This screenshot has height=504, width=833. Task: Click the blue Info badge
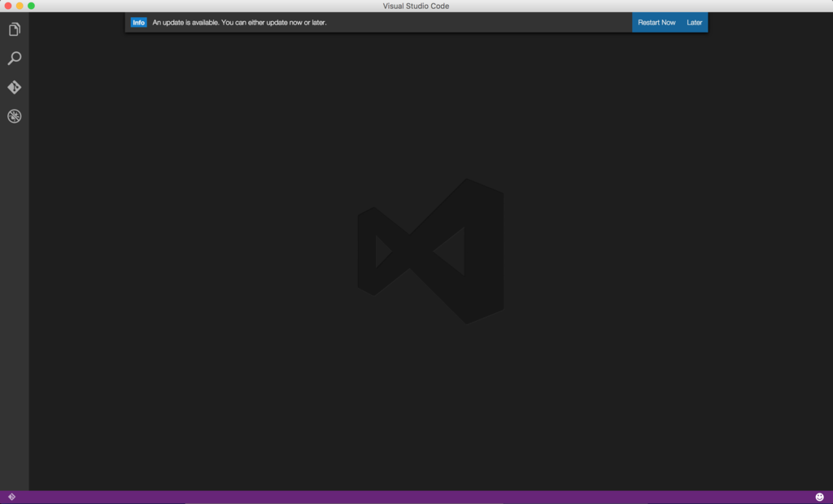[138, 22]
